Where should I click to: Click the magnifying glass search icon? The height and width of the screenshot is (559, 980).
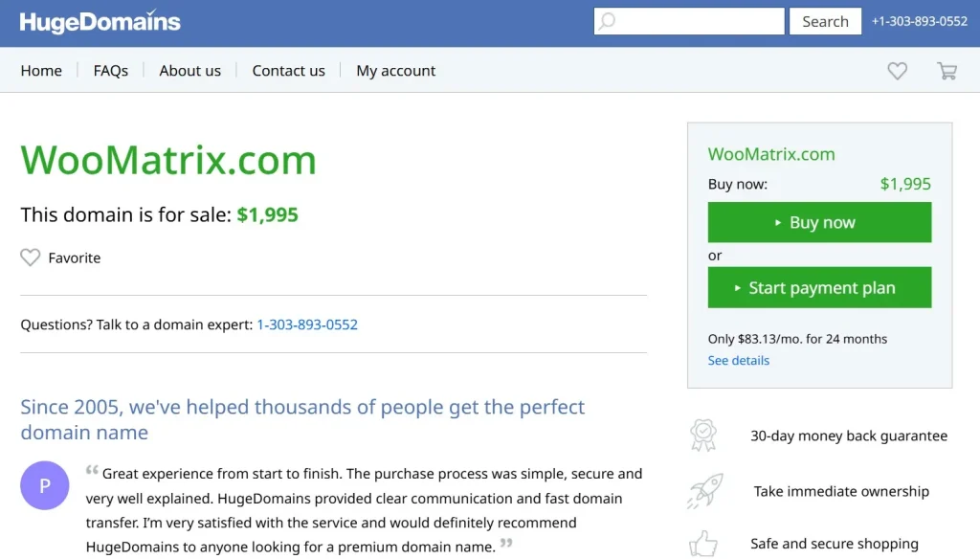point(607,21)
